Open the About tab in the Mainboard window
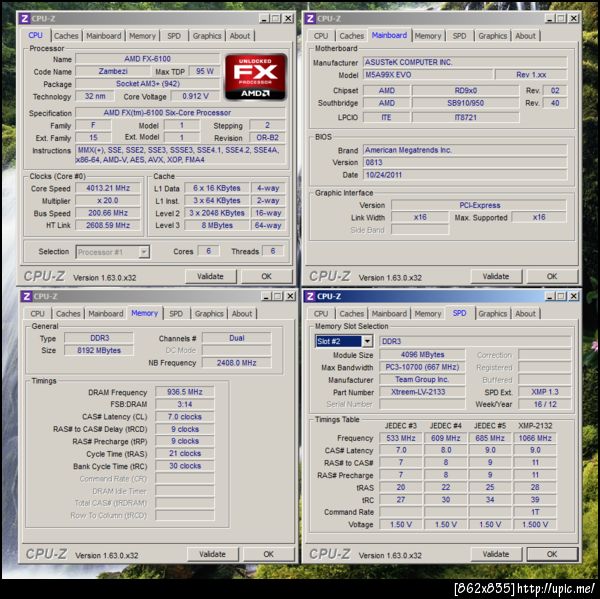 (525, 36)
